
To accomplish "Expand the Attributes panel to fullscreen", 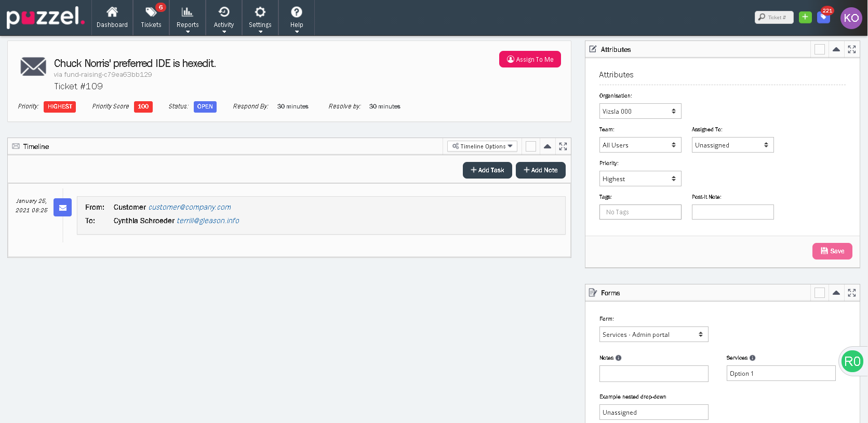I will coord(852,49).
